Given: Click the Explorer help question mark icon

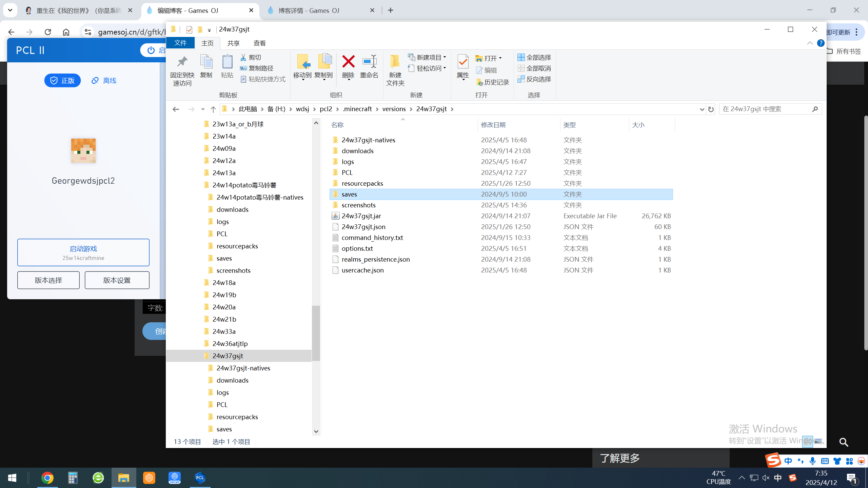Looking at the screenshot, I should (x=821, y=43).
